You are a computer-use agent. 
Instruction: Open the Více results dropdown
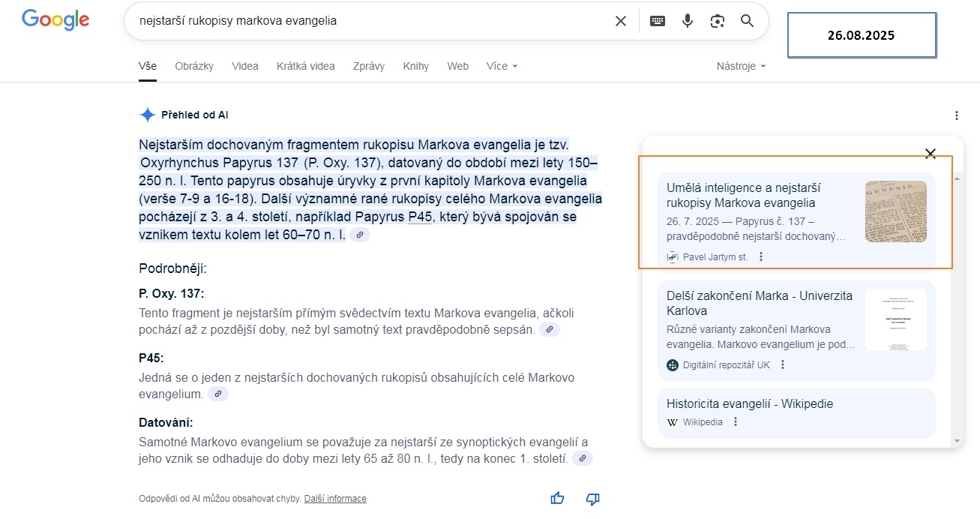click(501, 66)
